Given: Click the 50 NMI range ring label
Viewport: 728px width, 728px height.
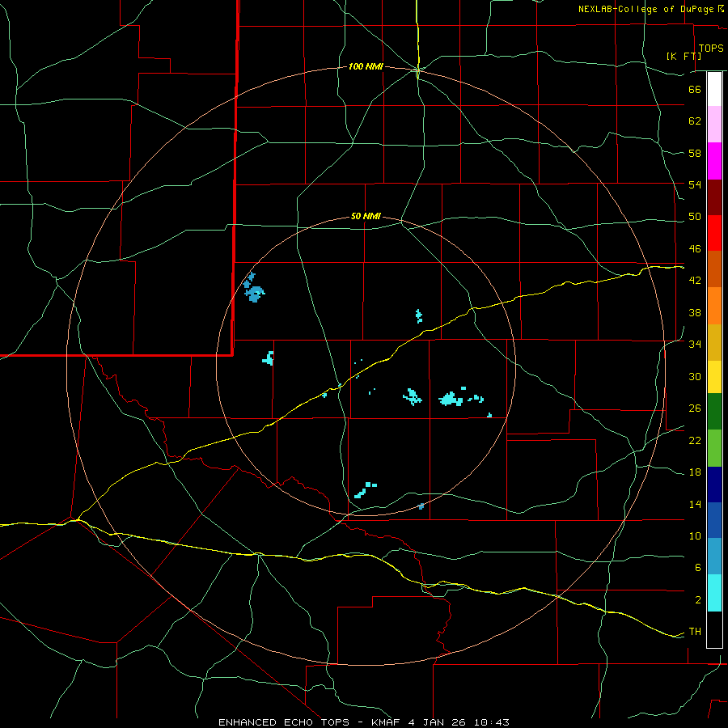Looking at the screenshot, I should click(x=366, y=216).
